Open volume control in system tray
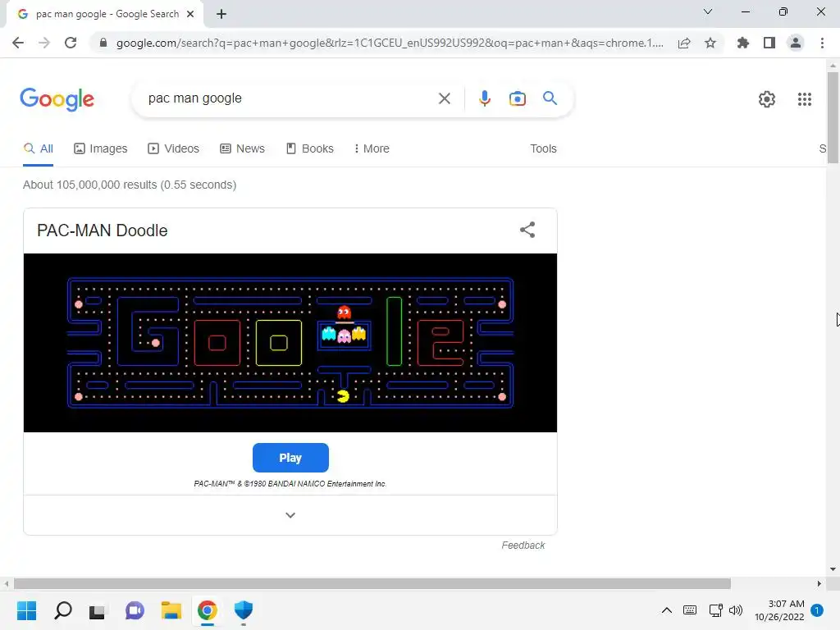Image resolution: width=840 pixels, height=630 pixels. click(x=736, y=610)
